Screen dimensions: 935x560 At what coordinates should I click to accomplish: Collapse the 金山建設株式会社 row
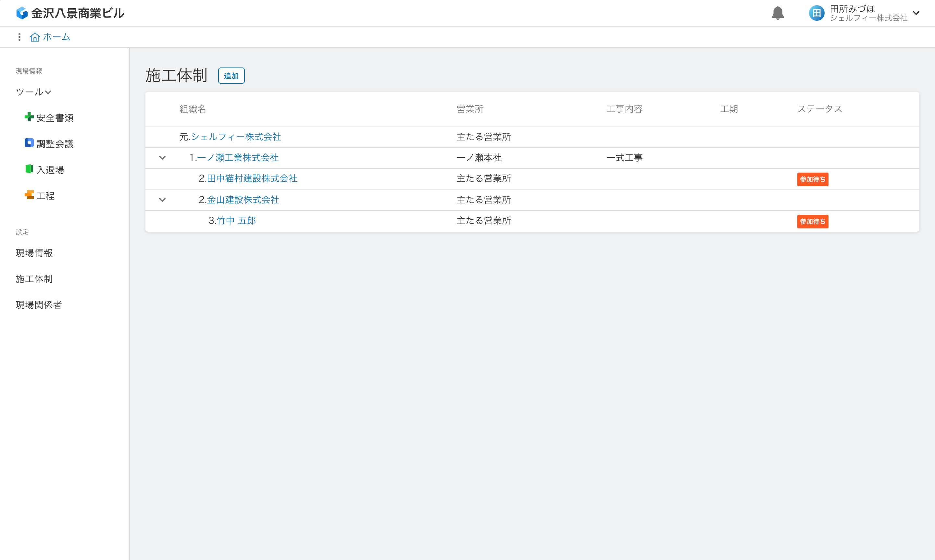pyautogui.click(x=162, y=200)
